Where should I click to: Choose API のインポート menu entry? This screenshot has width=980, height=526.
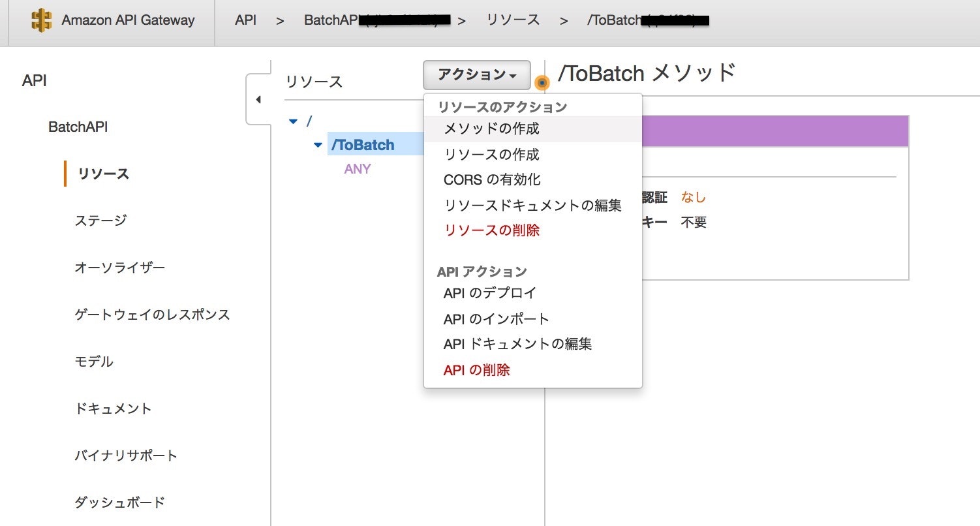(x=533, y=319)
